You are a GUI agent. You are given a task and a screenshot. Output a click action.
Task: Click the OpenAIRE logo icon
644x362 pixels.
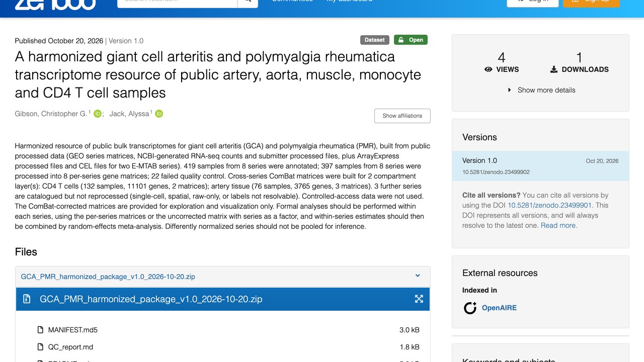[x=470, y=308]
